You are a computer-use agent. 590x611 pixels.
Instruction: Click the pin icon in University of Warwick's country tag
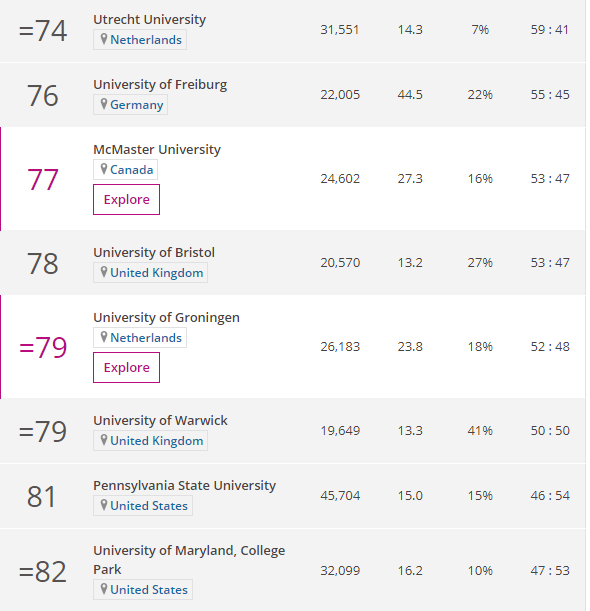pyautogui.click(x=104, y=440)
